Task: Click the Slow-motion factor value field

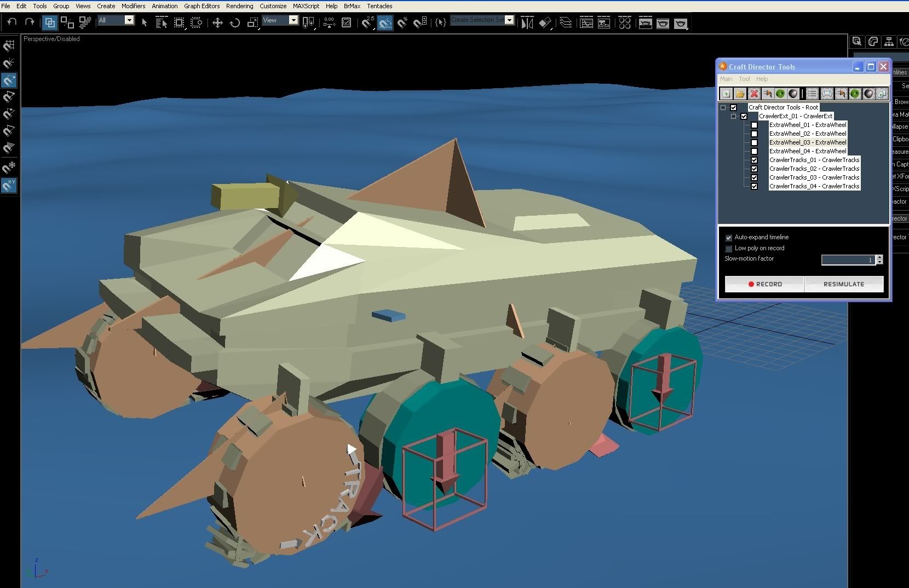Action: (848, 260)
